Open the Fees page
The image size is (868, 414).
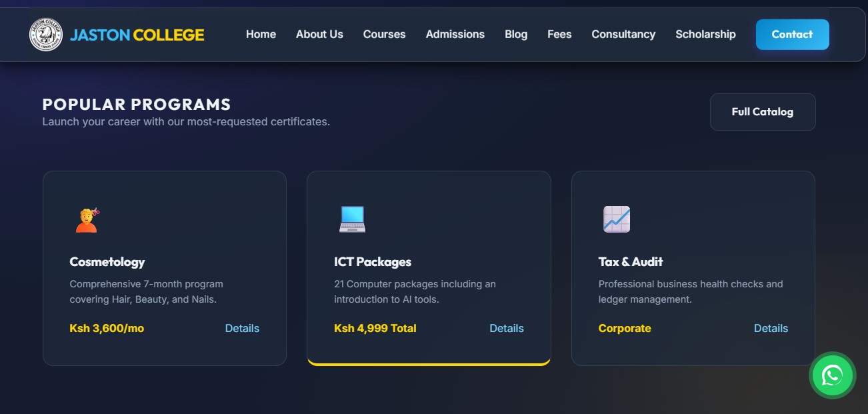(x=559, y=35)
